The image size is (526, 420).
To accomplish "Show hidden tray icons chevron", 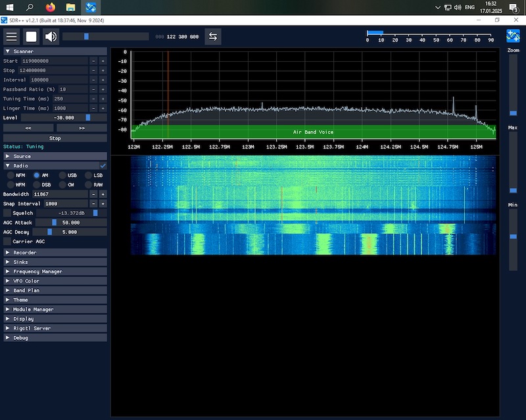I will coord(437,7).
